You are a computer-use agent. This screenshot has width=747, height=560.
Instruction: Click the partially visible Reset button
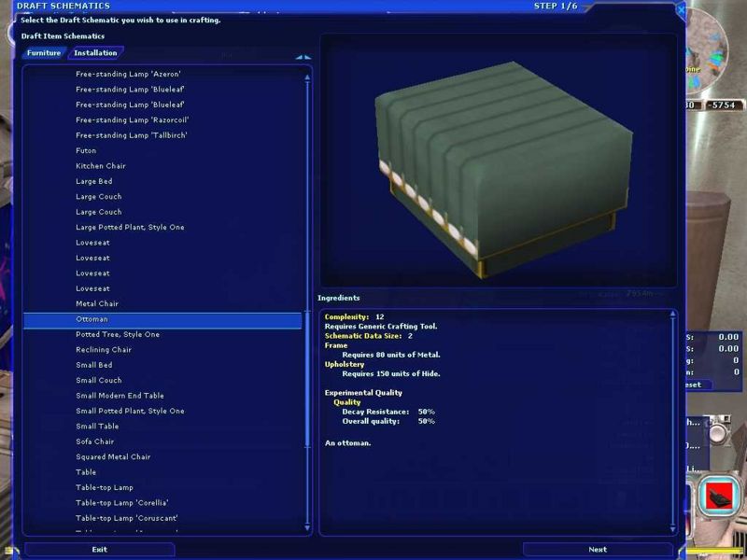click(693, 385)
